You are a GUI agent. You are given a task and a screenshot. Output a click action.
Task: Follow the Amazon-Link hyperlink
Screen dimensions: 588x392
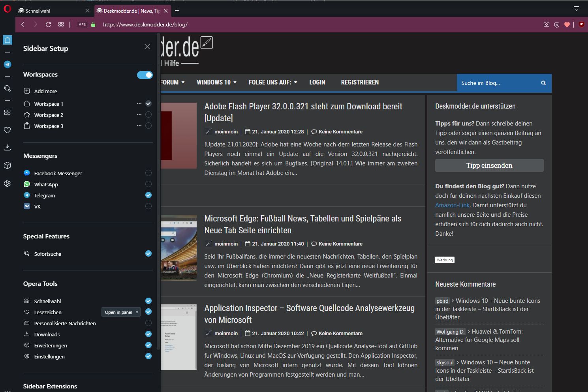tap(453, 205)
